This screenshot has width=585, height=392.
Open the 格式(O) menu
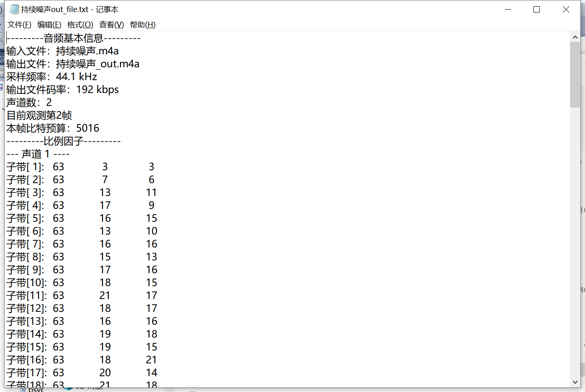point(80,24)
